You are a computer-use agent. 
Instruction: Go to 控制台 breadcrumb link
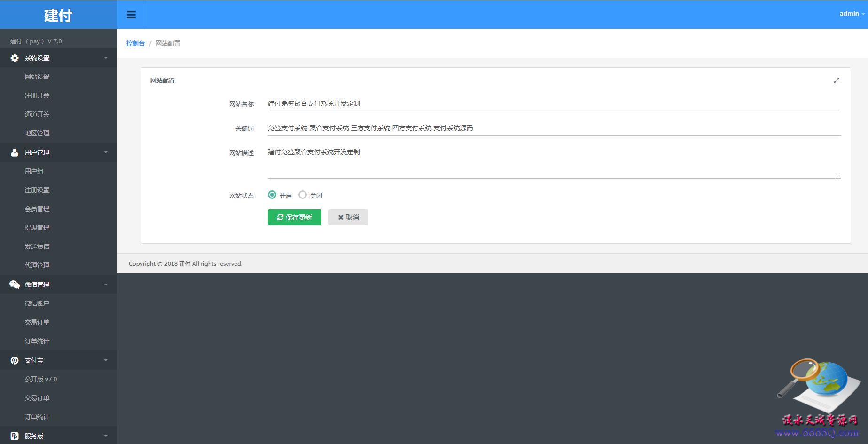coord(135,43)
